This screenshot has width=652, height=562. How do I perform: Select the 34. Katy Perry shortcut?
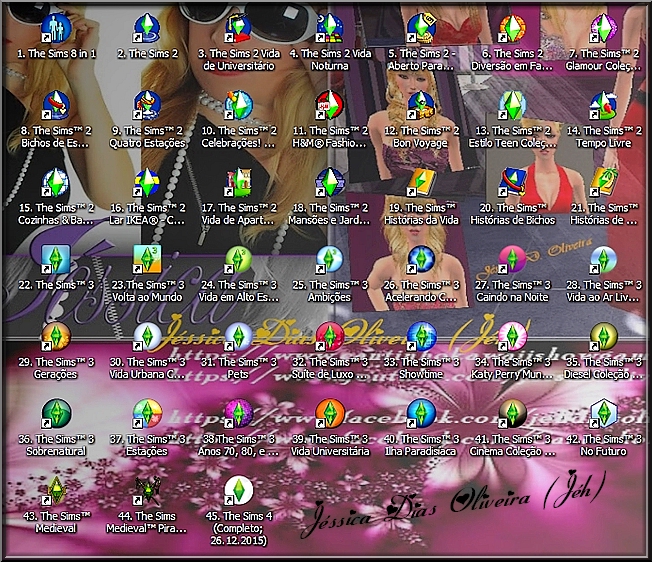(512, 337)
